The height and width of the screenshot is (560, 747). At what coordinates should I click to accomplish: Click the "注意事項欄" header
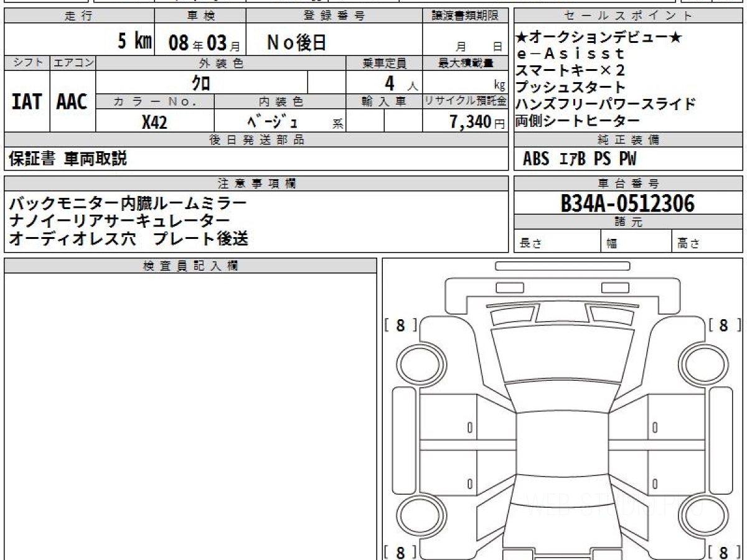[256, 183]
